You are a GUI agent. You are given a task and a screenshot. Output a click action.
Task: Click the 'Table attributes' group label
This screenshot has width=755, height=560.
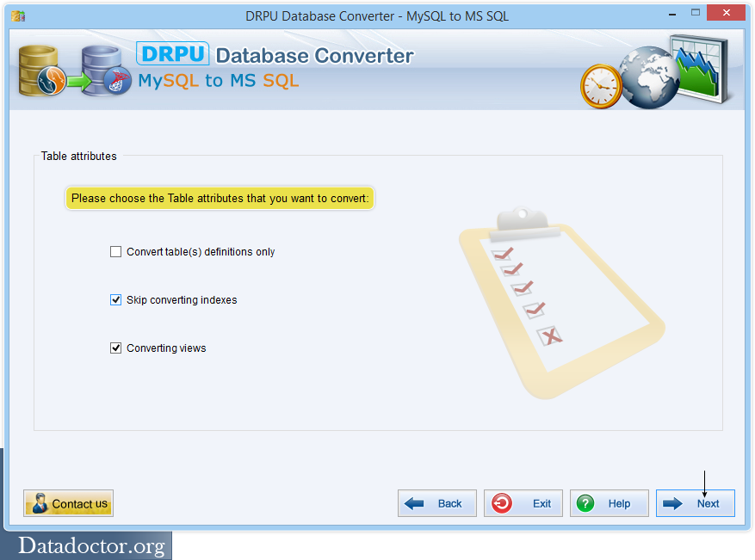click(79, 156)
